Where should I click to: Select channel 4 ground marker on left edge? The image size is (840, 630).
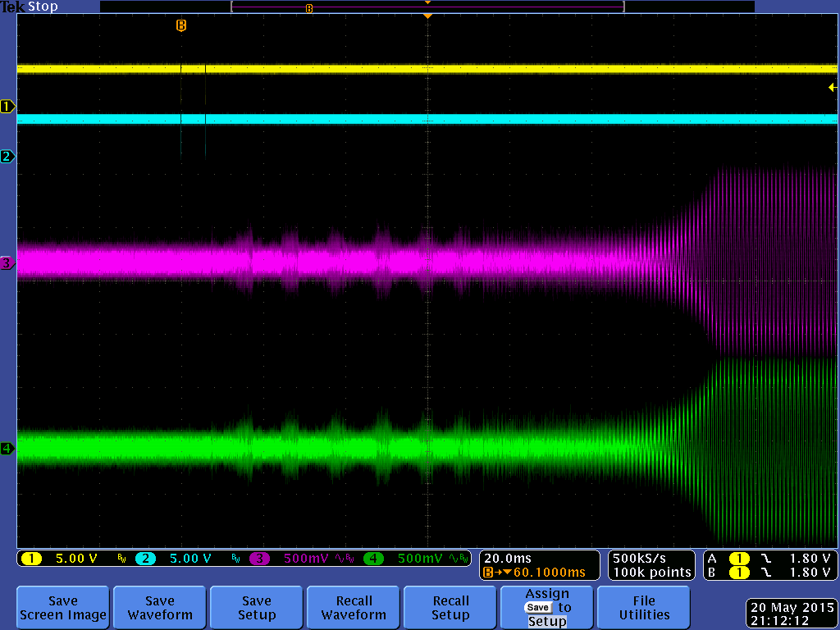[x=7, y=448]
